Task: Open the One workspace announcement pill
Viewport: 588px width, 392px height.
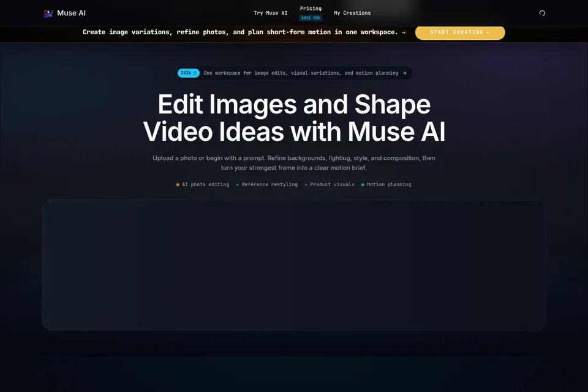Action: (x=294, y=73)
